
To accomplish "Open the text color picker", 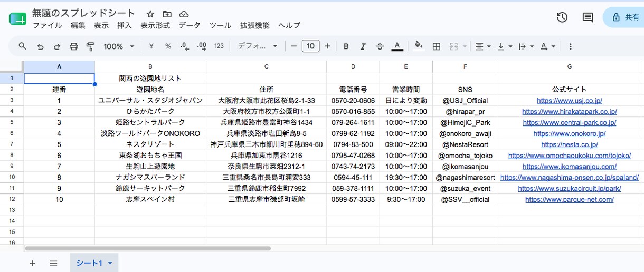I will click(x=397, y=46).
